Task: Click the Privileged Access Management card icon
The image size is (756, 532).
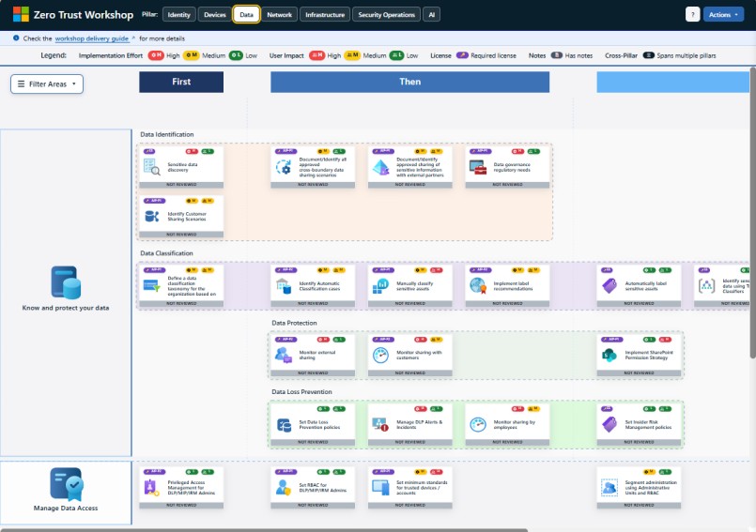Action: (152, 487)
